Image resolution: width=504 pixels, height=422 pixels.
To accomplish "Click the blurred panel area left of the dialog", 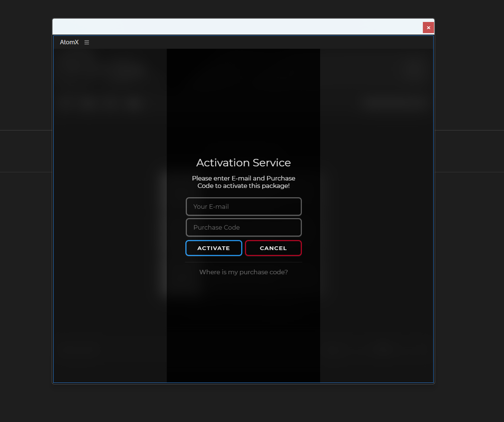I will tap(110, 215).
